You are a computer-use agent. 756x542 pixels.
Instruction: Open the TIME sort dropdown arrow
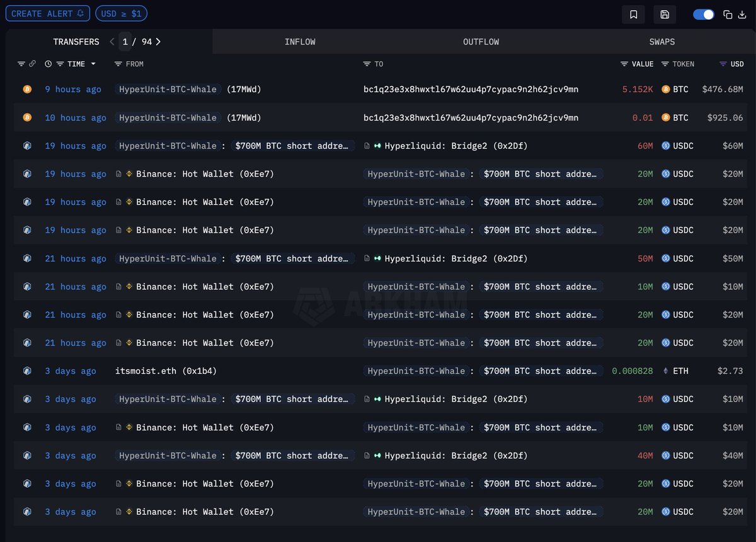click(93, 64)
